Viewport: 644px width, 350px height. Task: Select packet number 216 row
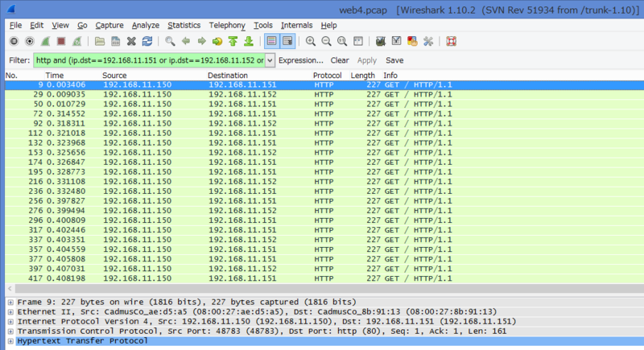tap(324, 182)
